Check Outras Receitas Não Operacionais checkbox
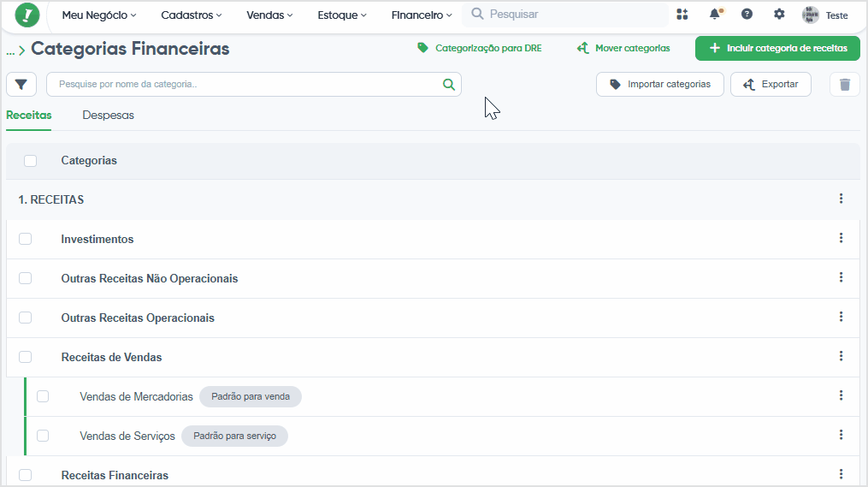Viewport: 868px width, 487px height. [26, 278]
